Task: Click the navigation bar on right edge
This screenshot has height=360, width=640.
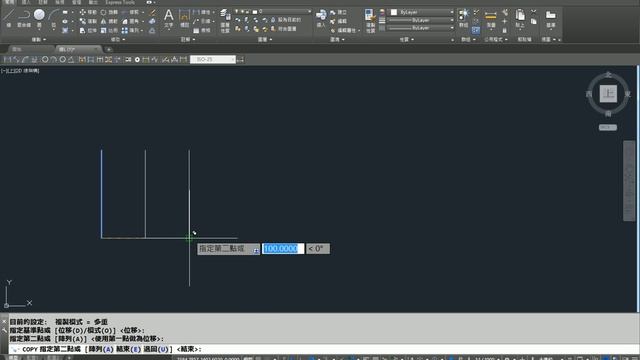Action: [x=629, y=180]
